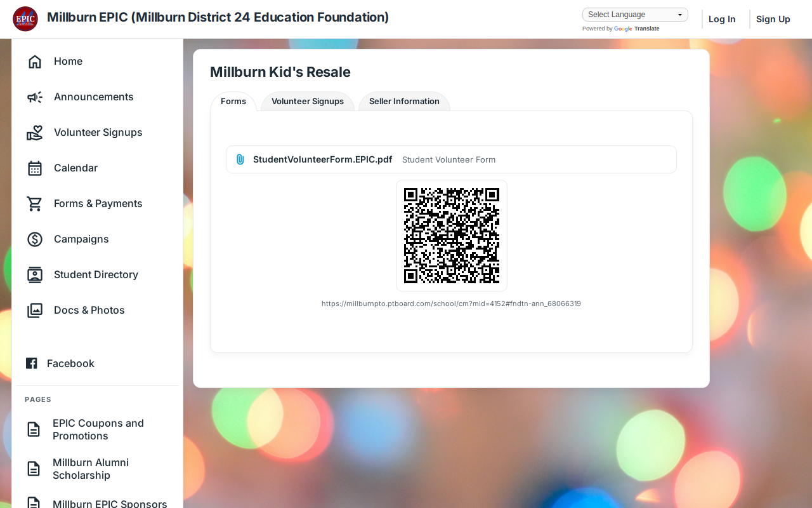The width and height of the screenshot is (812, 508).
Task: Click the Powered by Google Translate text
Action: click(620, 29)
